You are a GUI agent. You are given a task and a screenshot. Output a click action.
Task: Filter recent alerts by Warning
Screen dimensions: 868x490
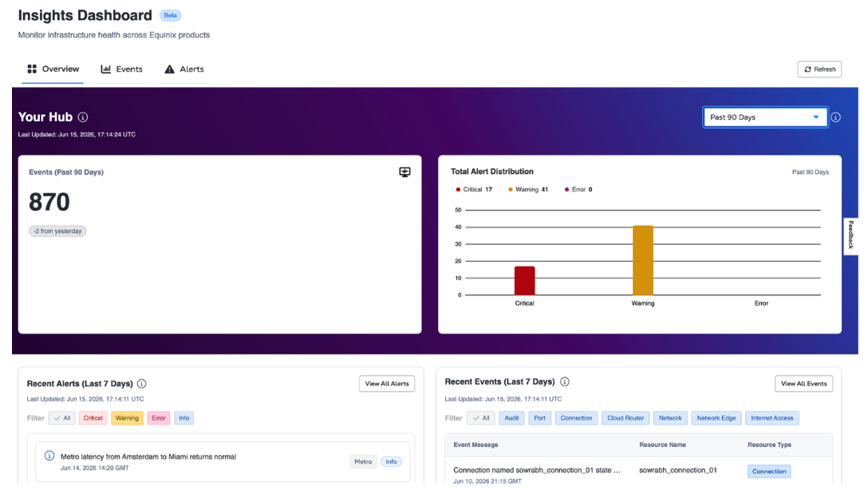[127, 418]
